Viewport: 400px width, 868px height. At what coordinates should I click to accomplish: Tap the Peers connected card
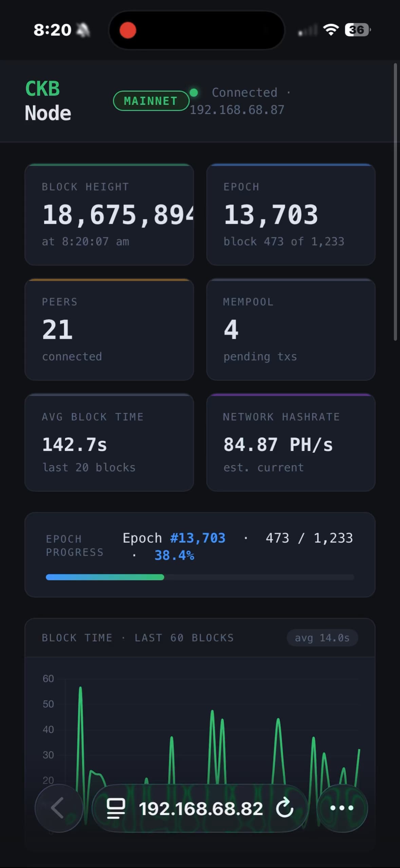tap(109, 329)
